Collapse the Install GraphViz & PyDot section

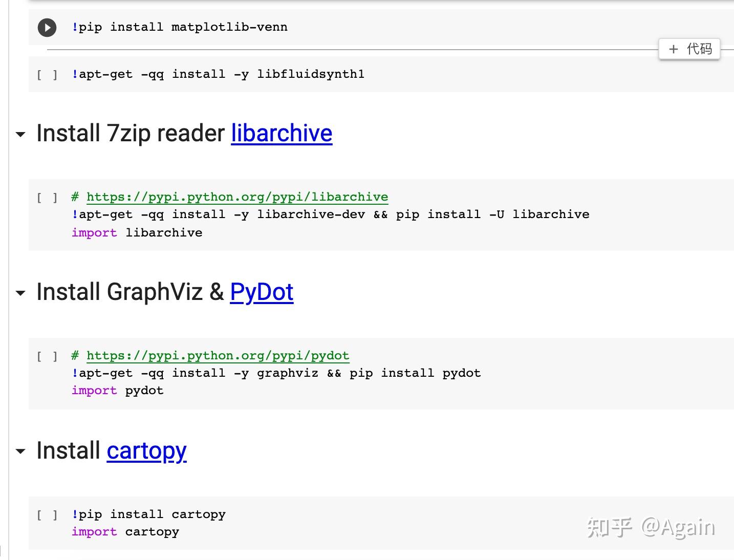[x=20, y=293]
